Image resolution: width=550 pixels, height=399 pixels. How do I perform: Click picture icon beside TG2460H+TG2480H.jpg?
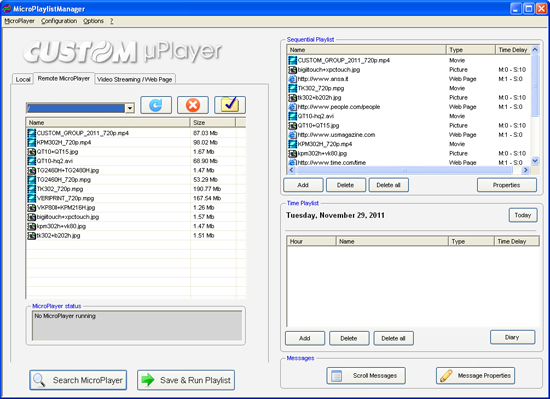coord(32,170)
